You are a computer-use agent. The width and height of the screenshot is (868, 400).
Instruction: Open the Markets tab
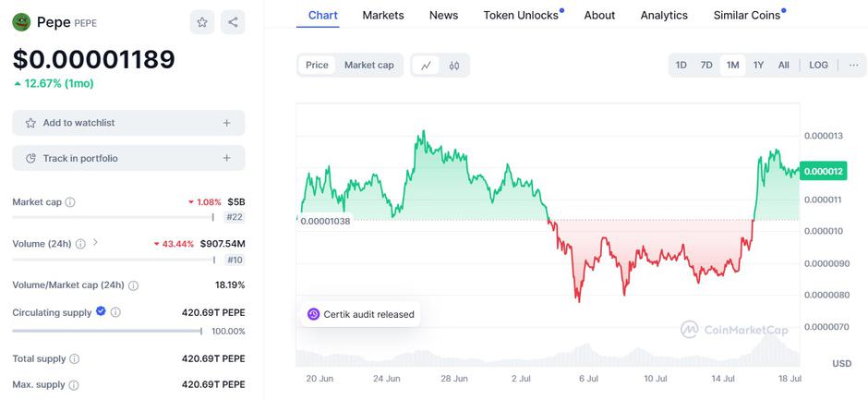(x=383, y=16)
